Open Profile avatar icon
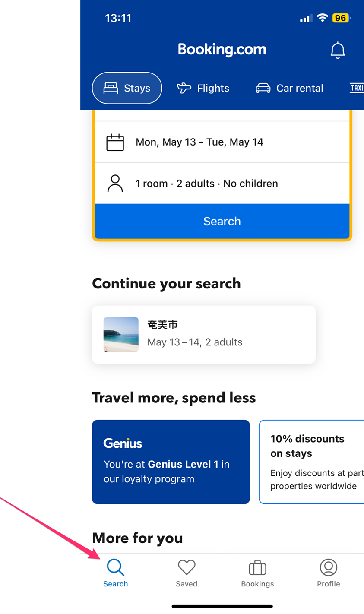The image size is (364, 614). point(329,567)
